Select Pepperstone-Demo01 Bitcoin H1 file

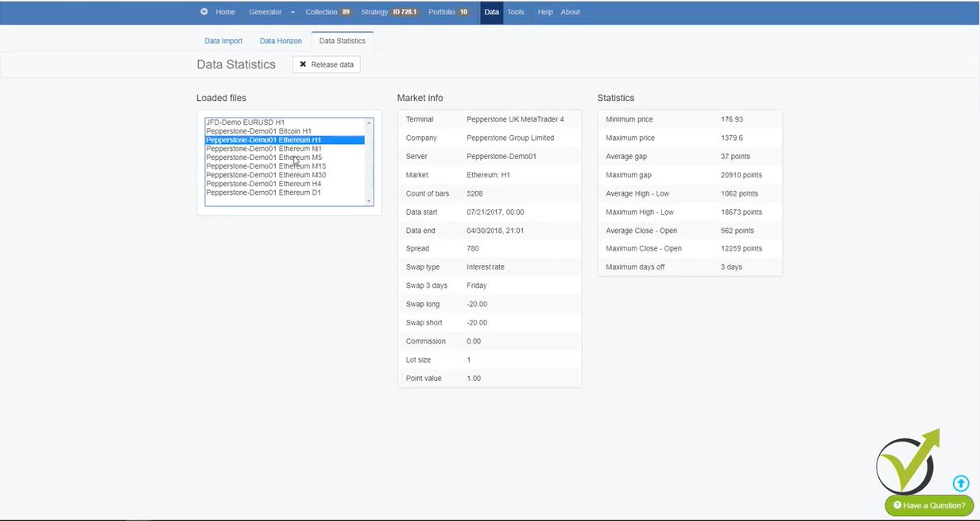tap(258, 131)
